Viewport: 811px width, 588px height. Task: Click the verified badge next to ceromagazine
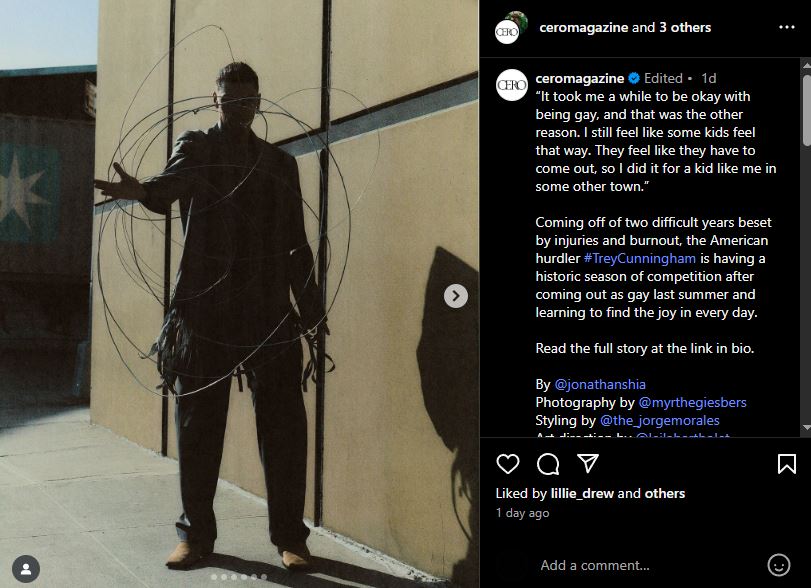[634, 79]
